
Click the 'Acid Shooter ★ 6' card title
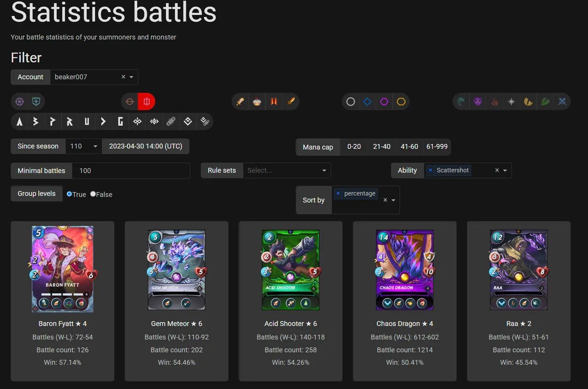[x=290, y=324]
